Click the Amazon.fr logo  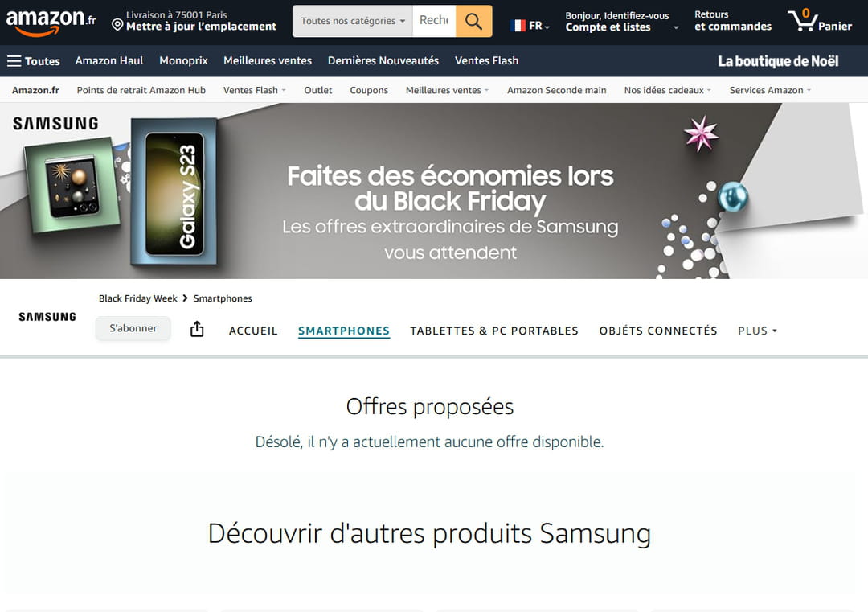(51, 23)
